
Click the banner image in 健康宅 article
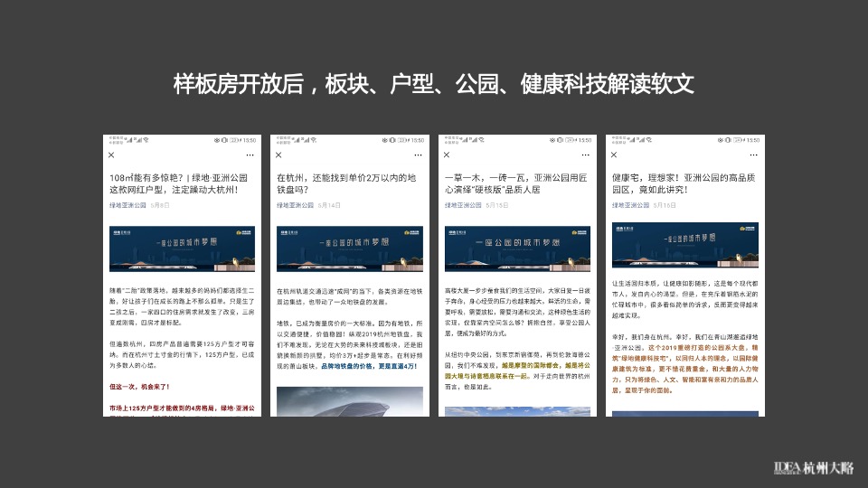(x=685, y=245)
